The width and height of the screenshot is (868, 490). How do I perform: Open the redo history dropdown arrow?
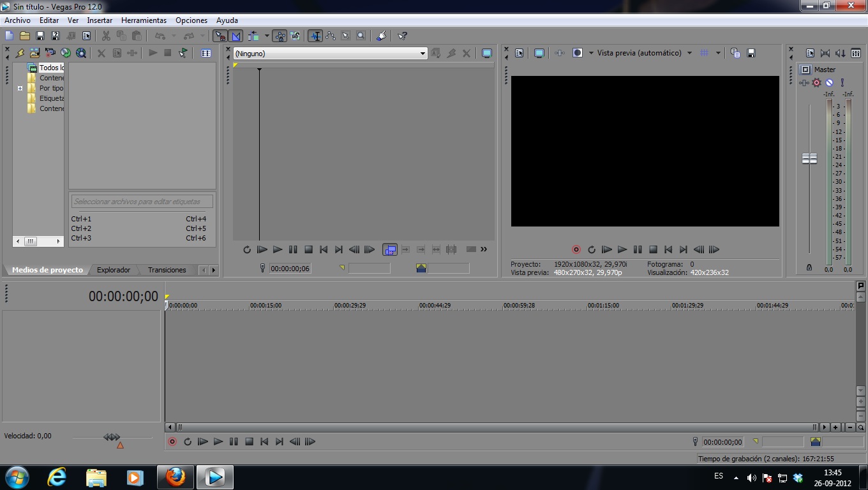[x=202, y=36]
